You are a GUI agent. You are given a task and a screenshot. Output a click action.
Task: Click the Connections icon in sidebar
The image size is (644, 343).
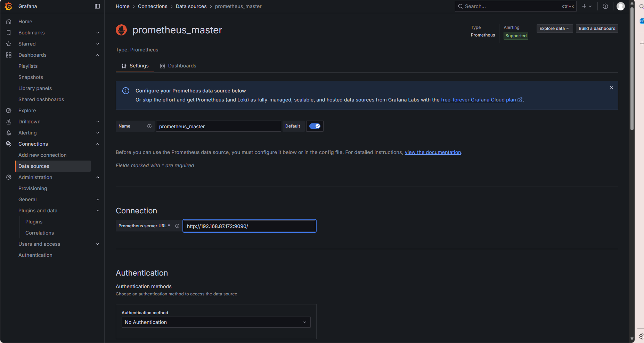[9, 144]
